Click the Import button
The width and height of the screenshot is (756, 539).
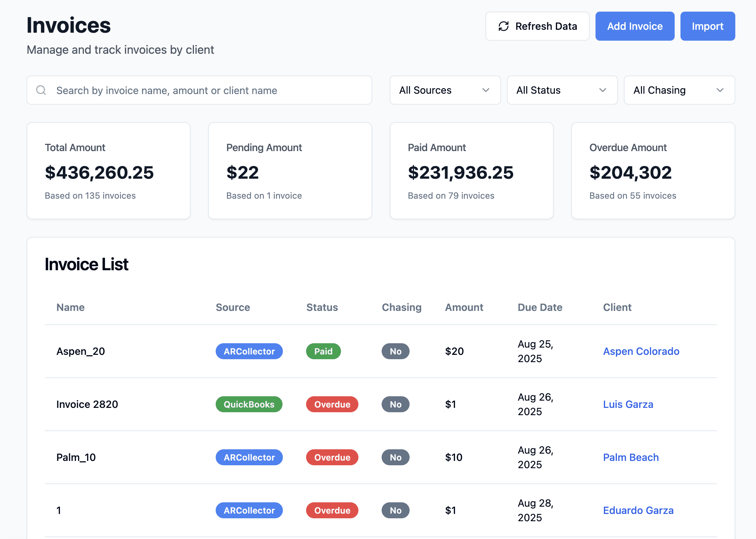pos(707,26)
